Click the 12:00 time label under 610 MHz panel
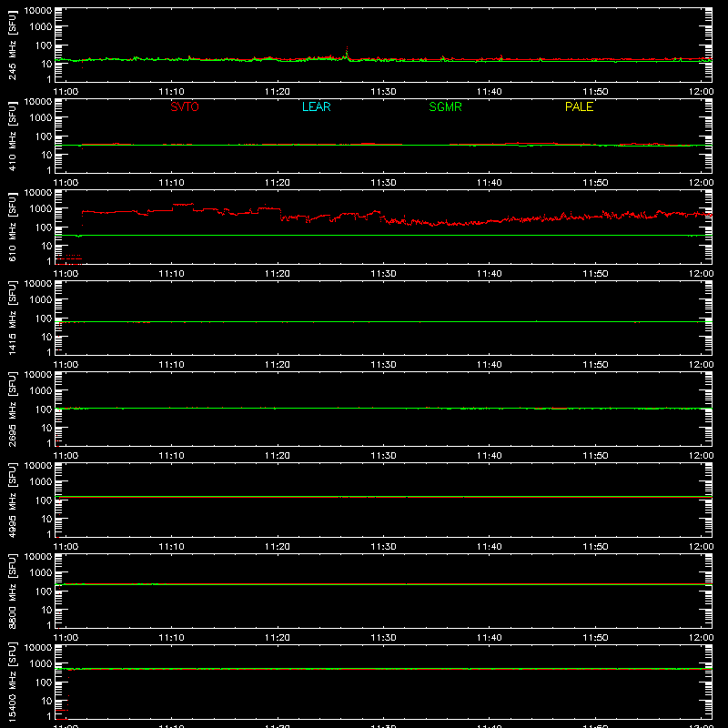This screenshot has height=728, width=728. tap(701, 274)
